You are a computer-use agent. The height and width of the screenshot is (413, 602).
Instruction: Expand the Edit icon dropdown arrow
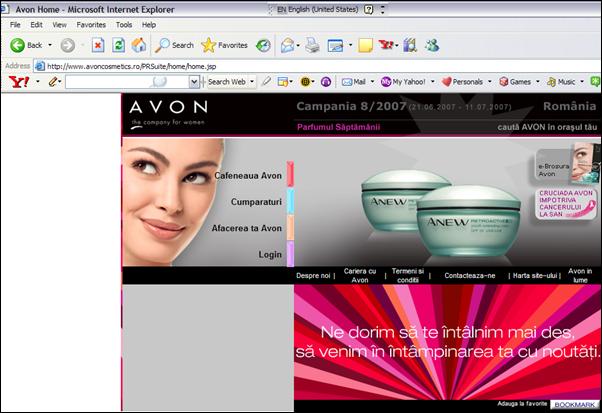[350, 45]
